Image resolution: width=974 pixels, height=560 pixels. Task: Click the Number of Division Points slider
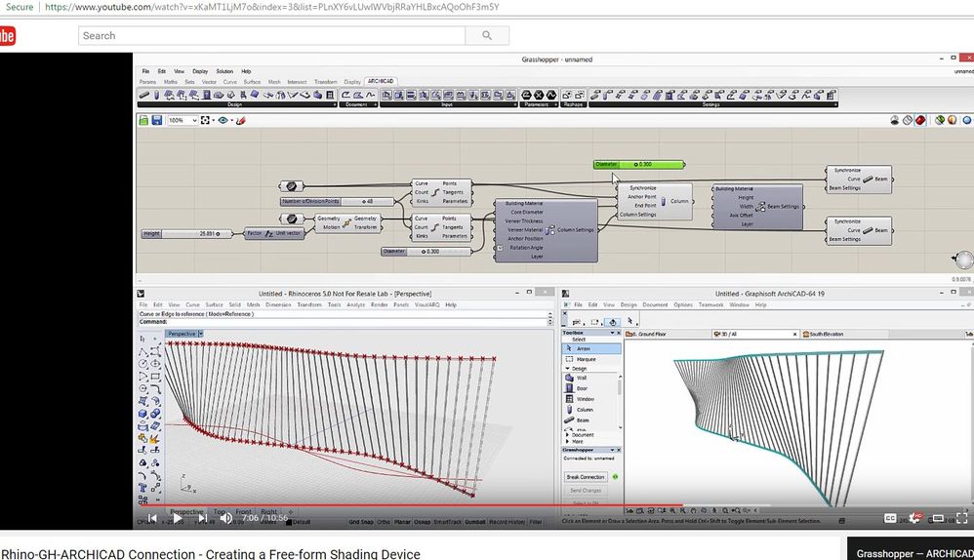(338, 201)
